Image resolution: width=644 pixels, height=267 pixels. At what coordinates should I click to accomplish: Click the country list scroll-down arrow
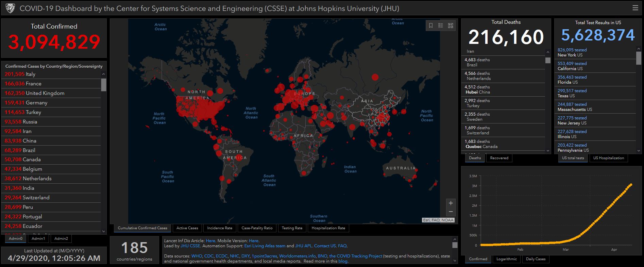tap(103, 232)
